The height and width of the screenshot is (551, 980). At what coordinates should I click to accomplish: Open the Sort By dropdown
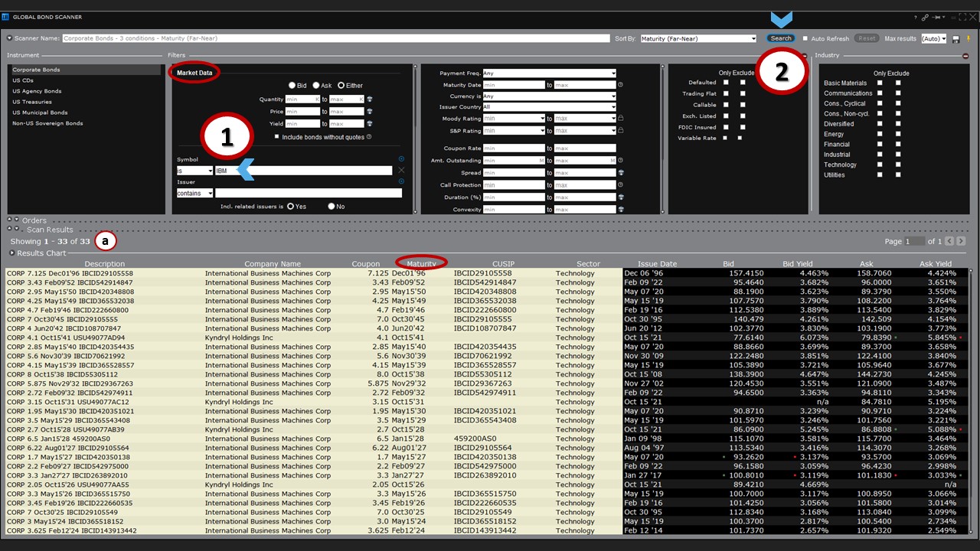[x=697, y=39]
